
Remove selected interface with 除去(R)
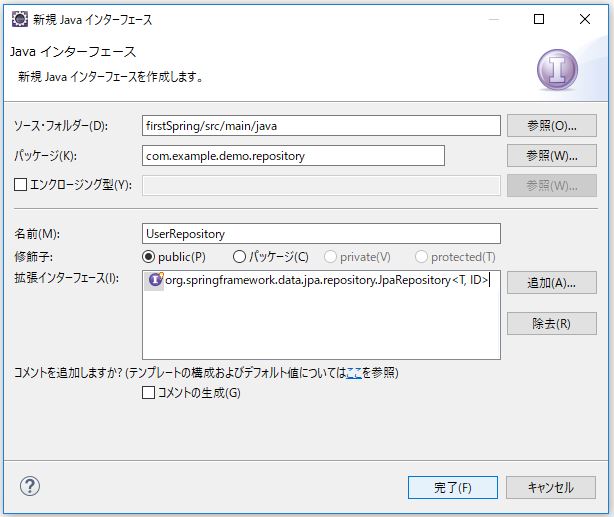click(x=552, y=324)
